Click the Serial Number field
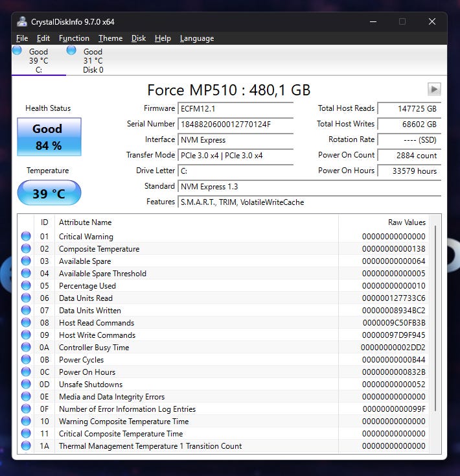460x476 pixels. [235, 124]
